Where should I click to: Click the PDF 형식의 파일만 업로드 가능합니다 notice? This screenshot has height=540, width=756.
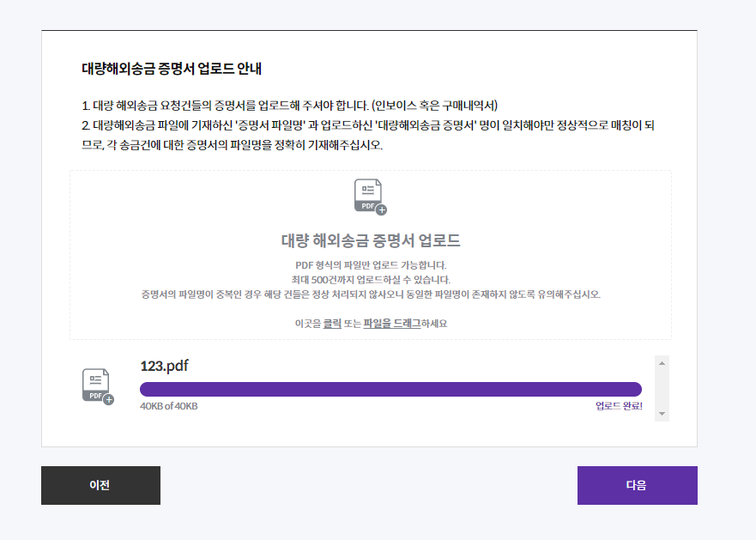tap(371, 265)
